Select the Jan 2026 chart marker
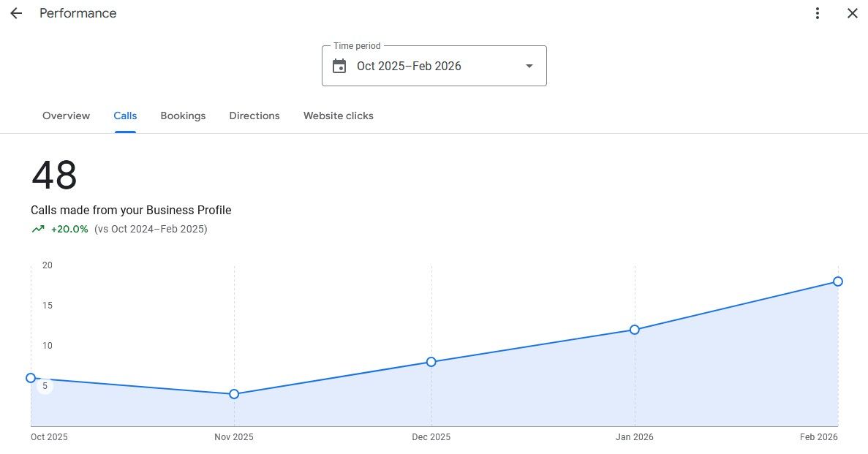868x454 pixels. (635, 330)
